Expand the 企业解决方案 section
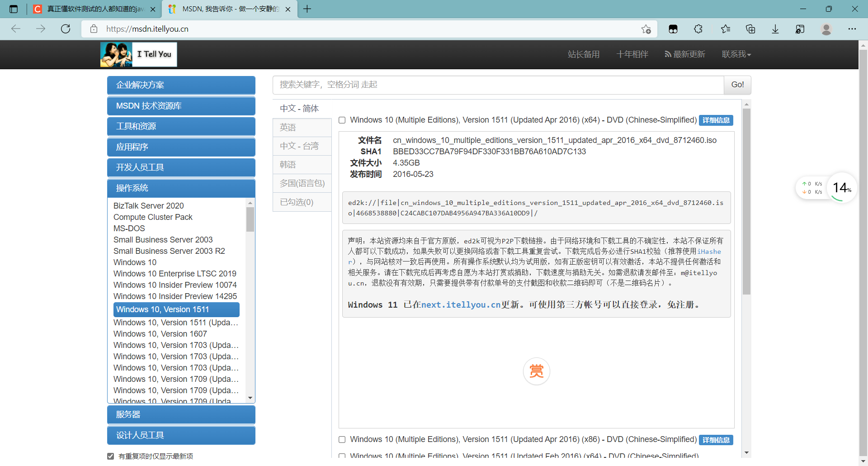Viewport: 868px width, 466px height. click(x=181, y=85)
